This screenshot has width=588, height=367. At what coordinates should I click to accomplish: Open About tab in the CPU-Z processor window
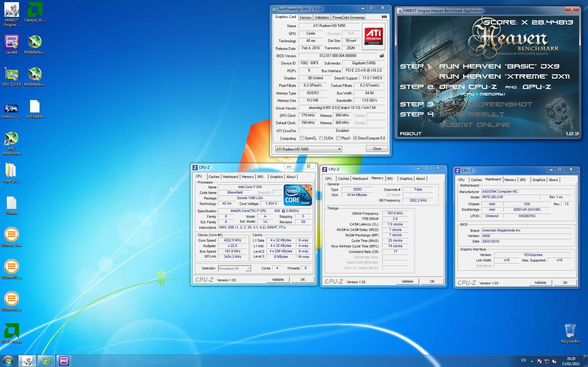pos(291,177)
